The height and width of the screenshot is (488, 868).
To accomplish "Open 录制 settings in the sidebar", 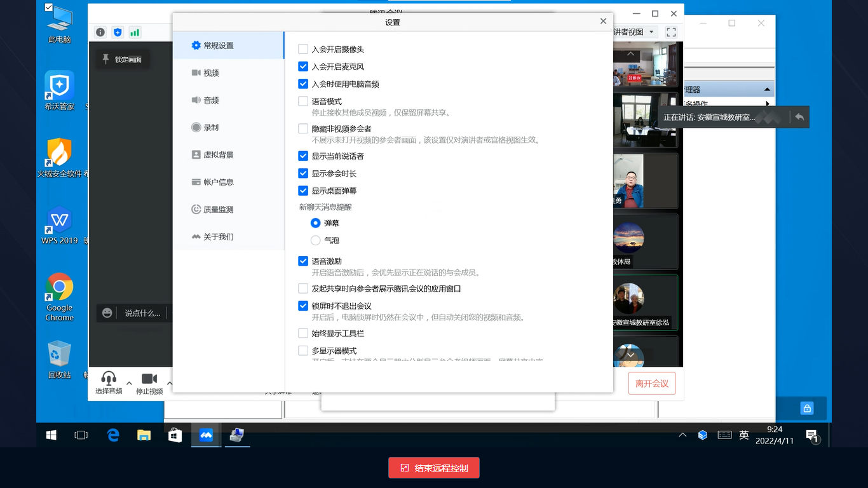I will coord(228,128).
